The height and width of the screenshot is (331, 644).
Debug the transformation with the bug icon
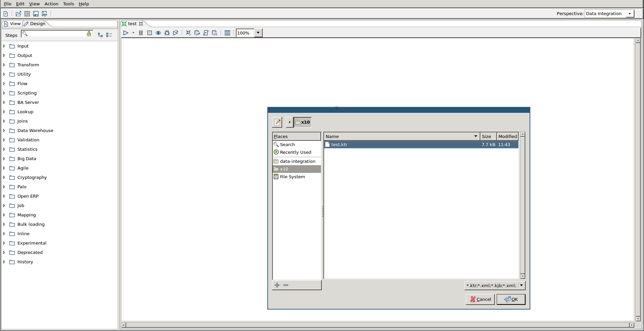[x=167, y=33]
